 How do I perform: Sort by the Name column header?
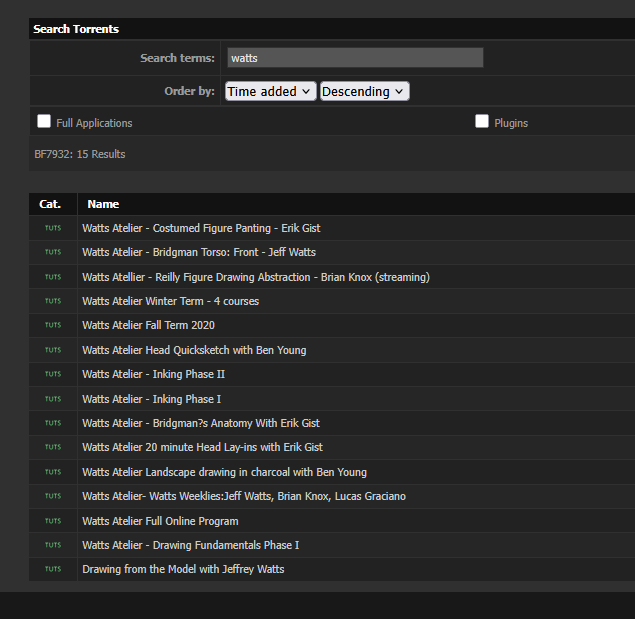pos(103,204)
